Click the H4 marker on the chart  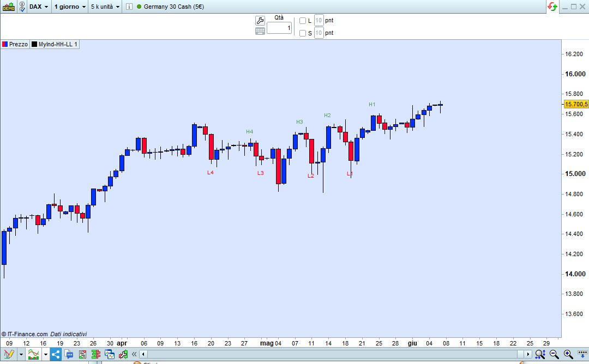point(249,131)
